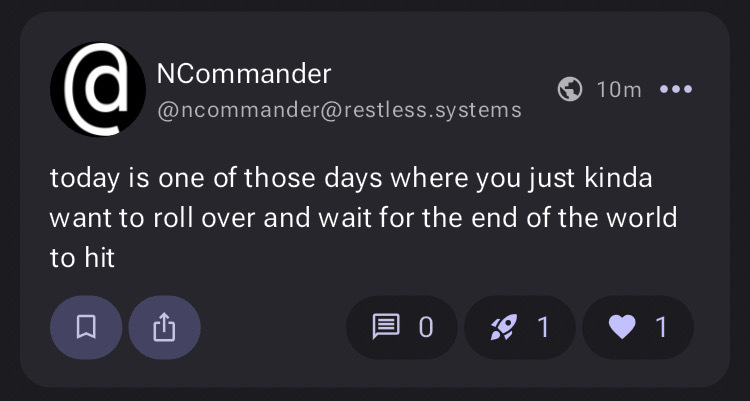Click the globe public visibility icon

[570, 89]
